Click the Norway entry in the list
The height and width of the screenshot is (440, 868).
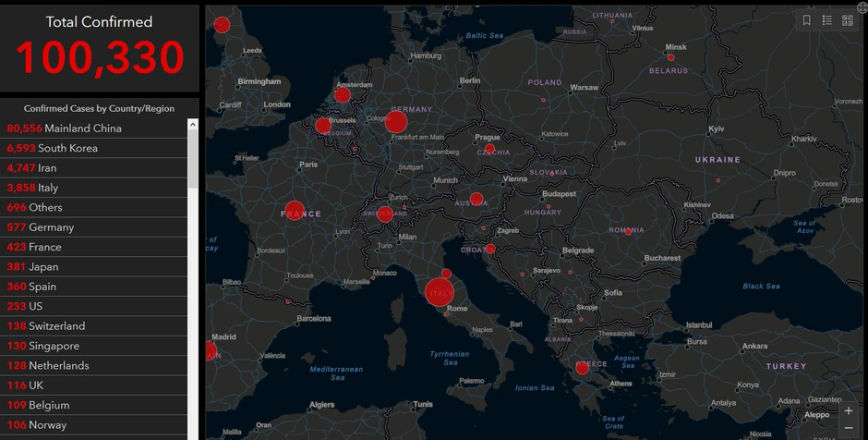[92, 425]
